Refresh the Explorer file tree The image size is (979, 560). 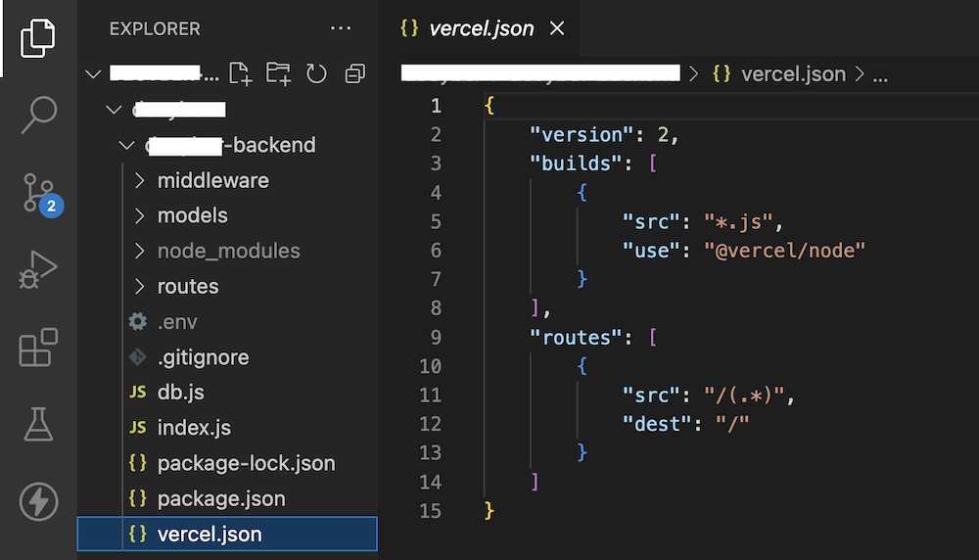point(316,73)
